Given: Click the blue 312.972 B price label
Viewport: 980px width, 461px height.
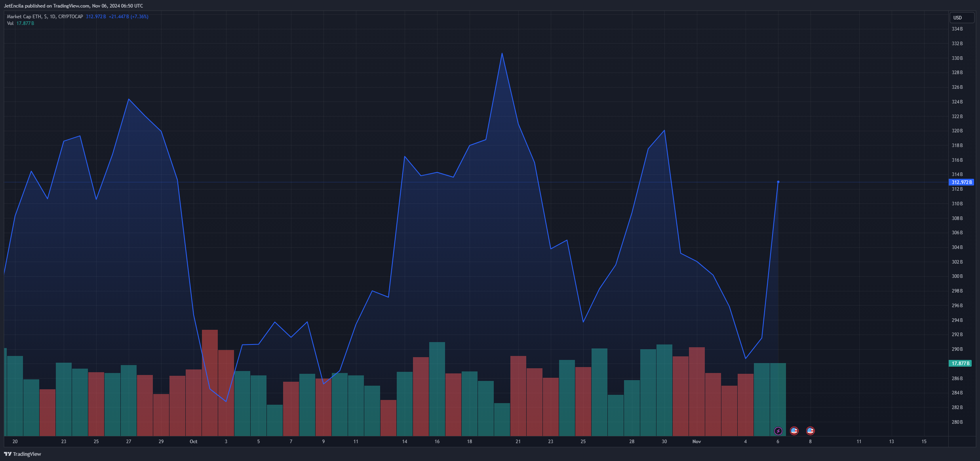Looking at the screenshot, I should (x=961, y=182).
